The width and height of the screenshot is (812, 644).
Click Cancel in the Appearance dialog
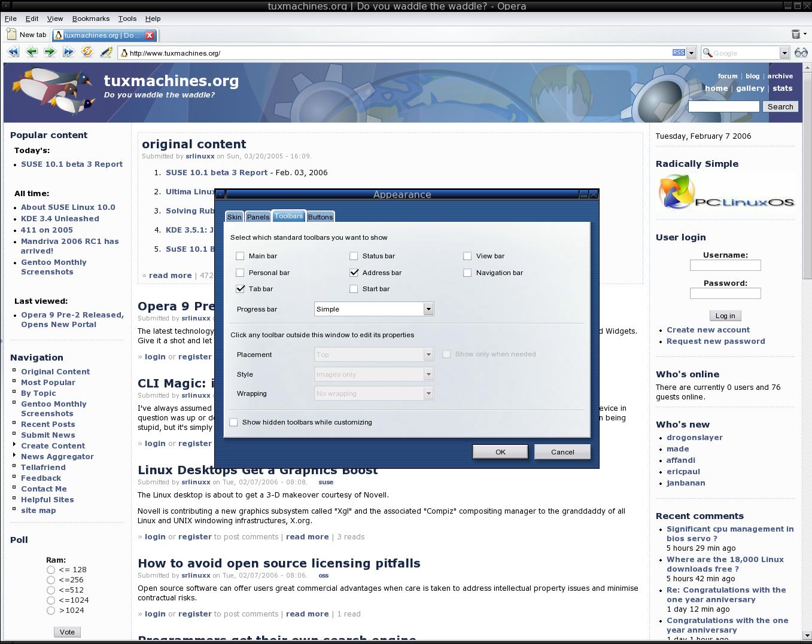[562, 452]
